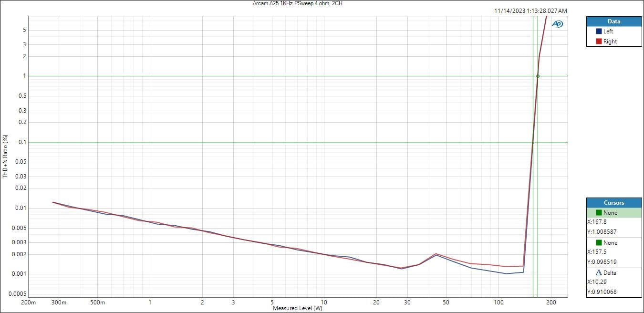644x313 pixels.
Task: Click the blue Left color swatch
Action: coord(599,31)
